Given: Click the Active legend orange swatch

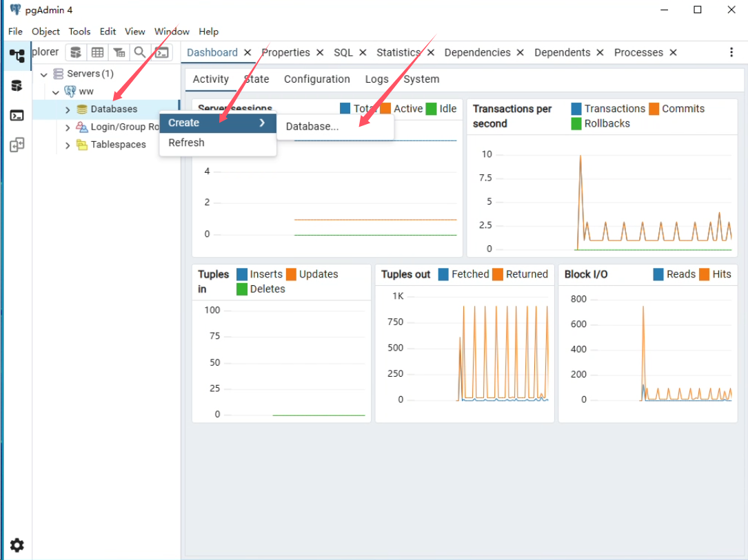Looking at the screenshot, I should (385, 109).
